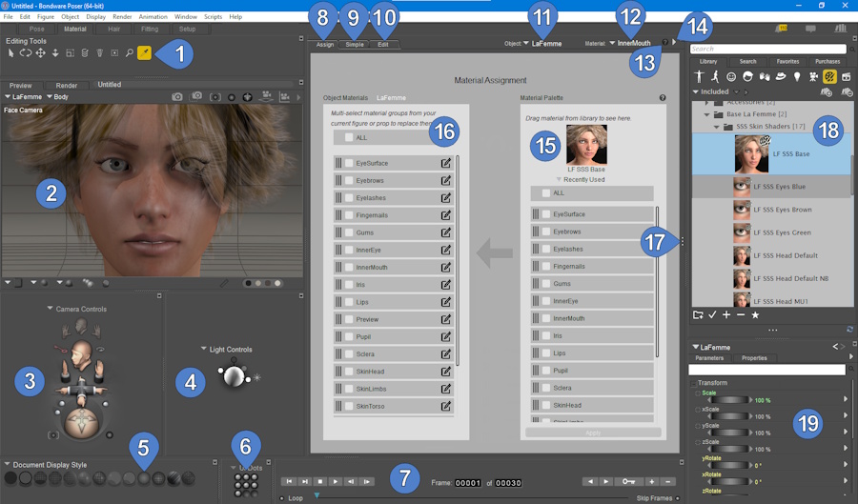
Task: Open the Render menu
Action: pyautogui.click(x=122, y=17)
